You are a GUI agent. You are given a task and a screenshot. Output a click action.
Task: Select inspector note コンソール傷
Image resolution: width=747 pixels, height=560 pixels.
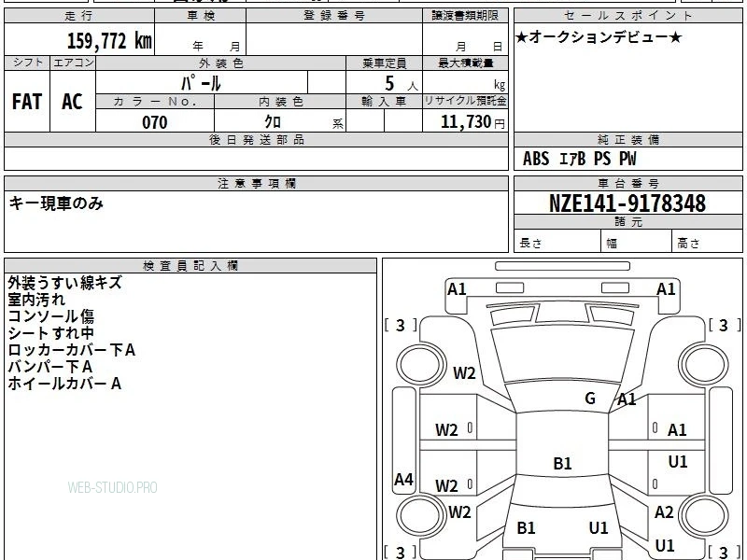point(51,316)
